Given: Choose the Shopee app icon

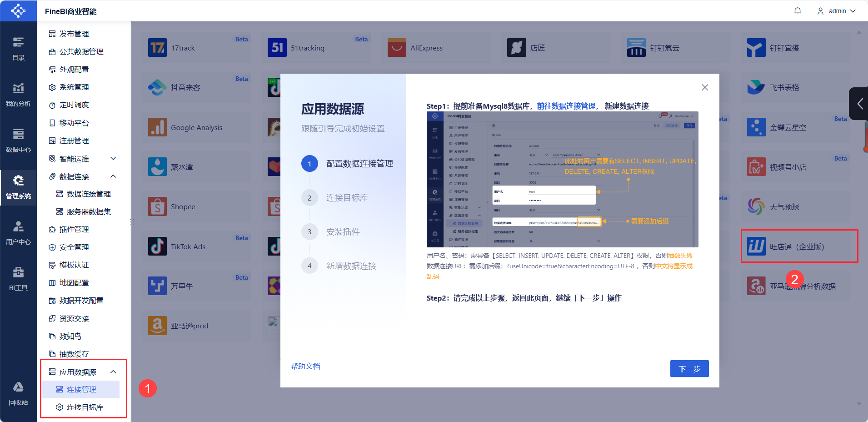Looking at the screenshot, I should [x=157, y=206].
